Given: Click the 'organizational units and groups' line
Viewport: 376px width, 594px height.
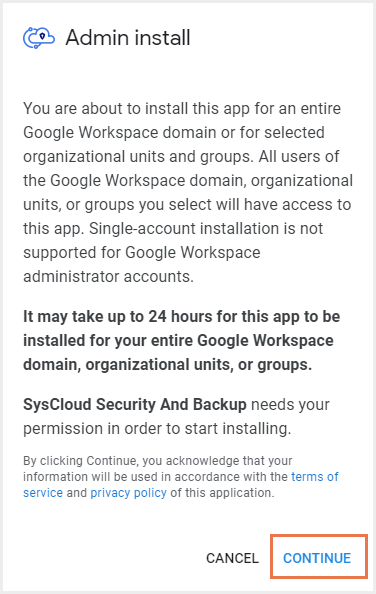Looking at the screenshot, I should 181,156.
